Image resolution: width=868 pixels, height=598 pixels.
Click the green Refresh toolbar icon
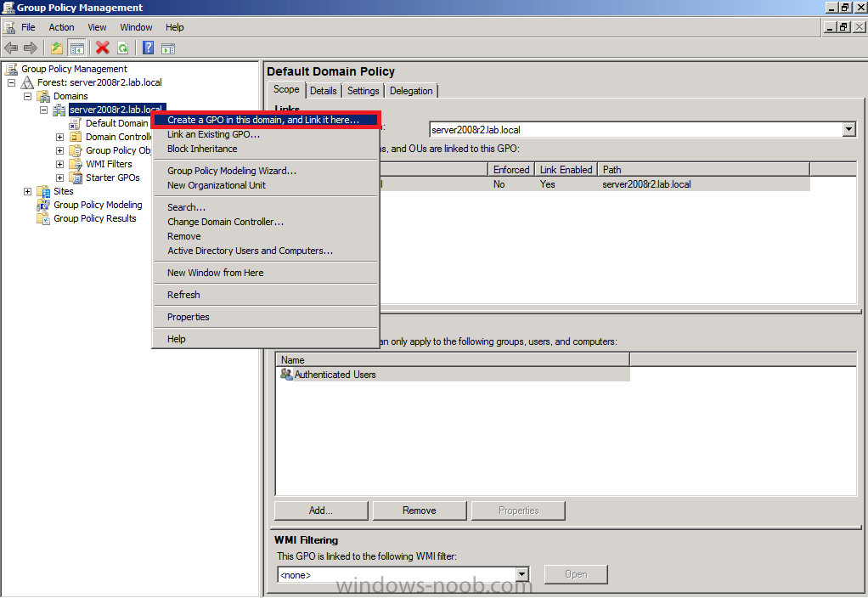[x=123, y=48]
